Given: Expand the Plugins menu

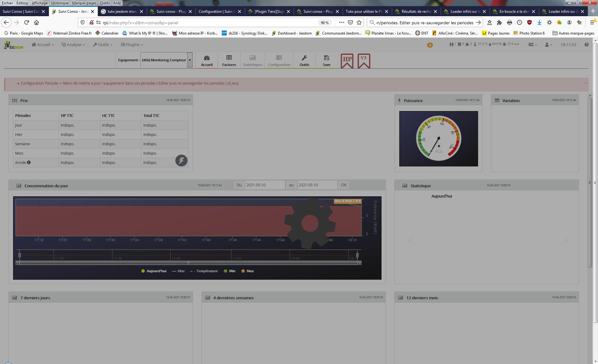Looking at the screenshot, I should tap(132, 45).
